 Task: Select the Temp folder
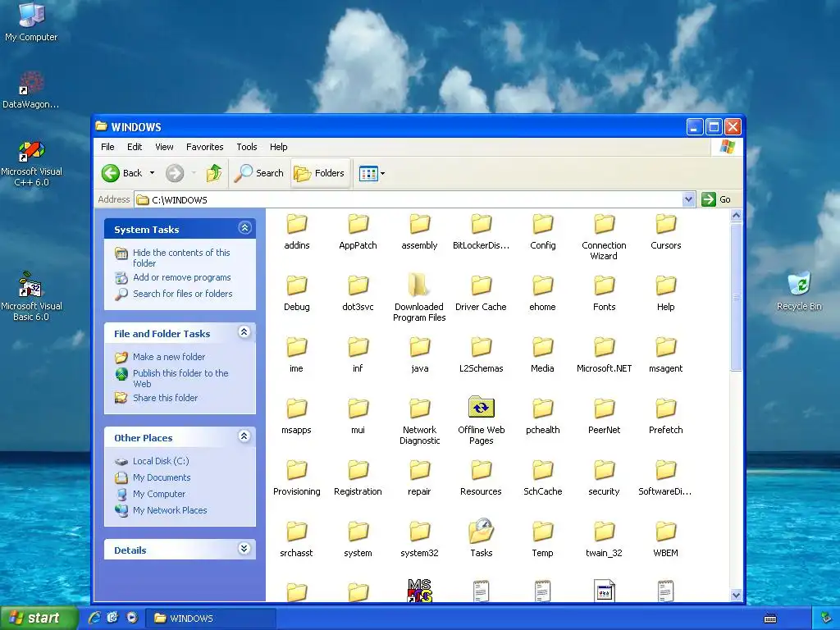click(542, 540)
